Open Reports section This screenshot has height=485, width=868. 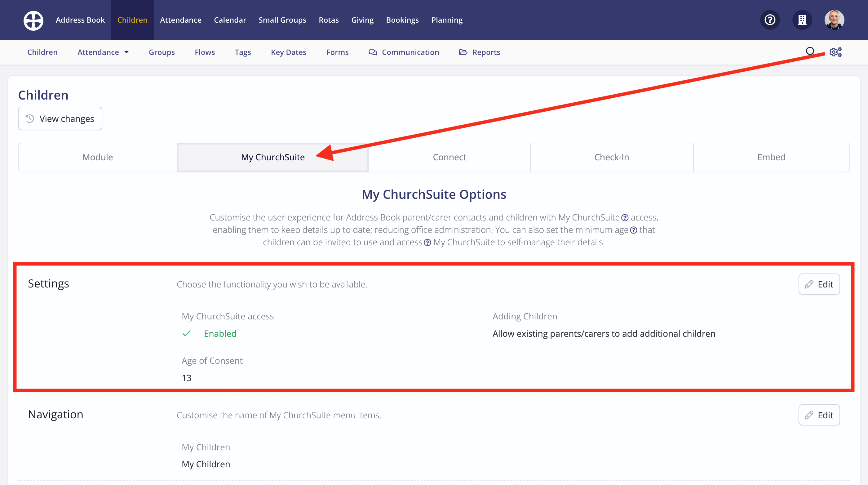pos(480,52)
